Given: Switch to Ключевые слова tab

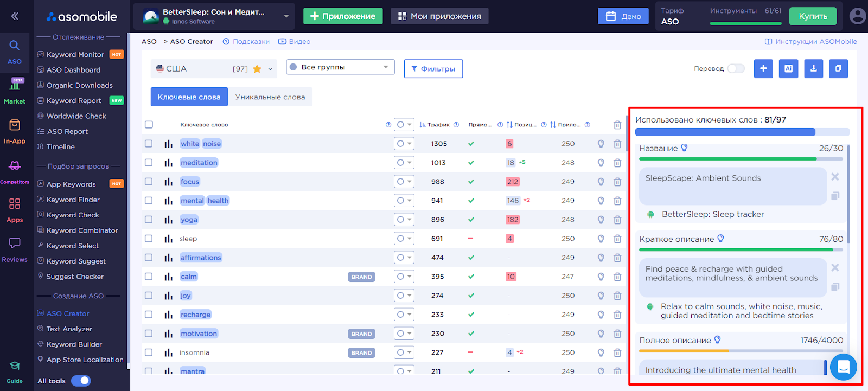Looking at the screenshot, I should coord(189,97).
